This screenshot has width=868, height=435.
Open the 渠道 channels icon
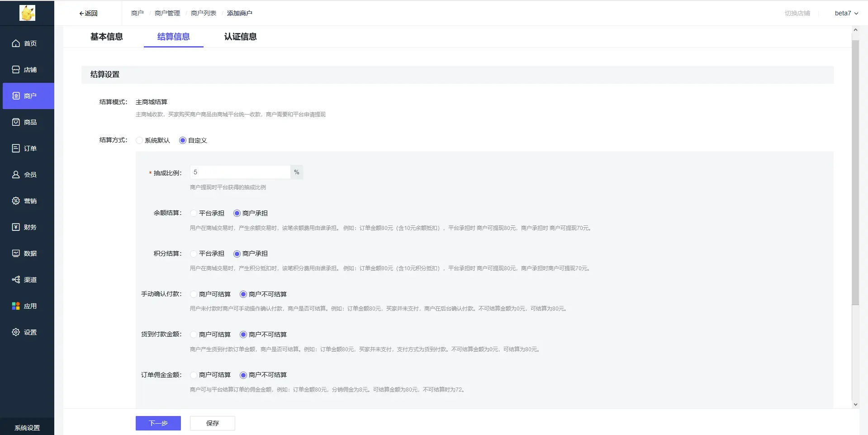tap(16, 280)
